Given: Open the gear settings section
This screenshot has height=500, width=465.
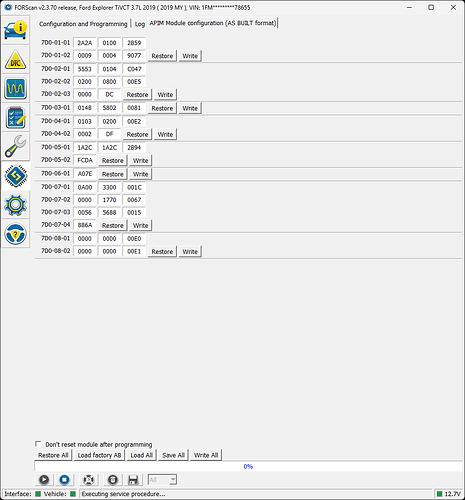Looking at the screenshot, I should pos(15,204).
